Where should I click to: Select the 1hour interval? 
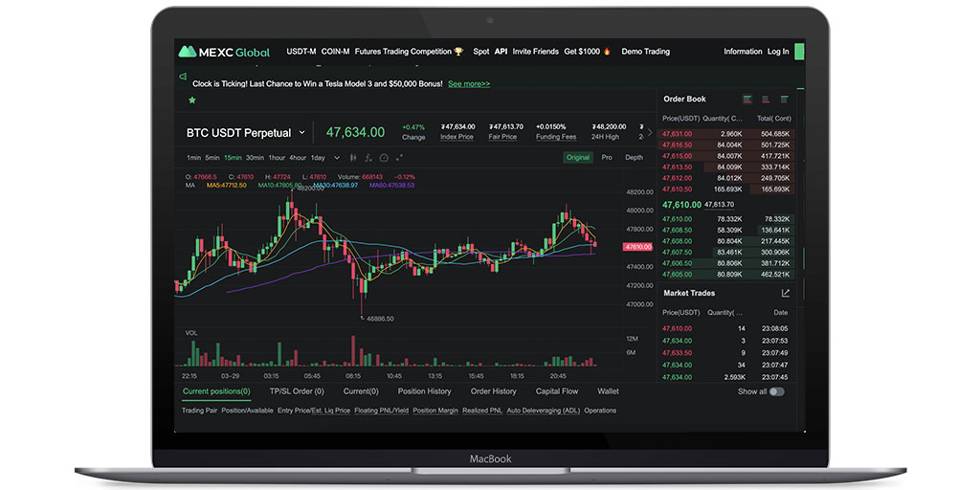pyautogui.click(x=277, y=158)
